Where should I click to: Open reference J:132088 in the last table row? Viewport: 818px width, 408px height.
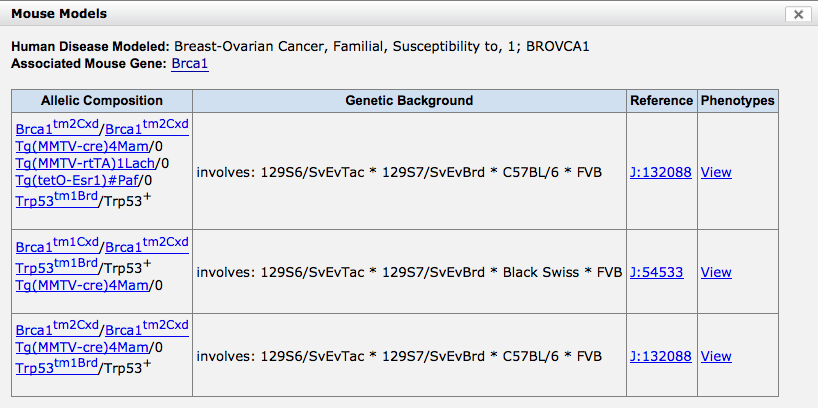[660, 356]
